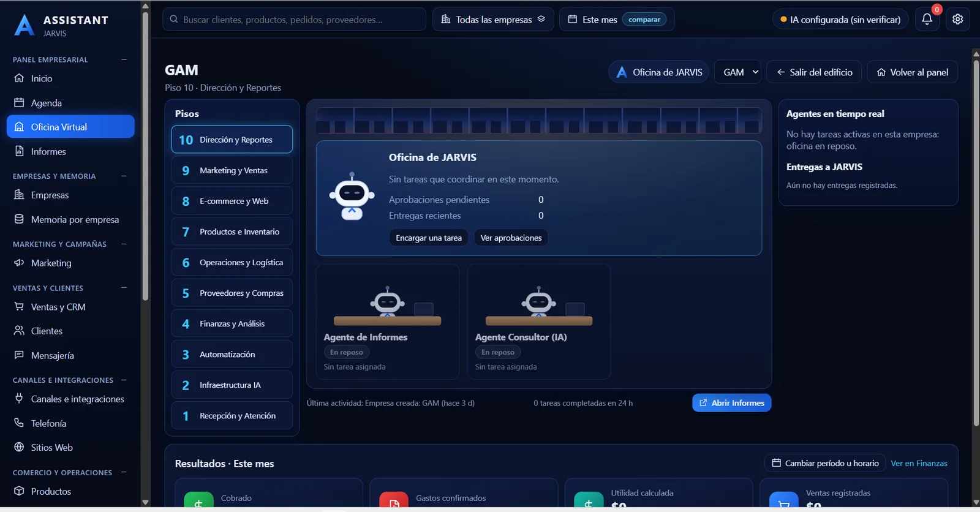Click Volver al panel button
The height and width of the screenshot is (512, 980).
point(912,72)
